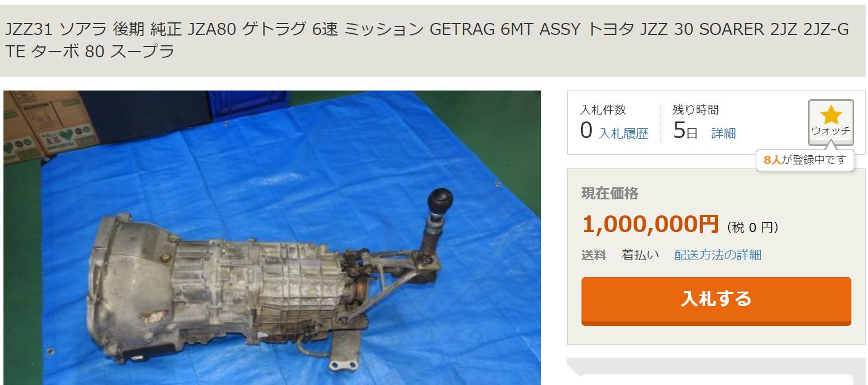Open the 入札履歴 bid history link

coord(623,133)
